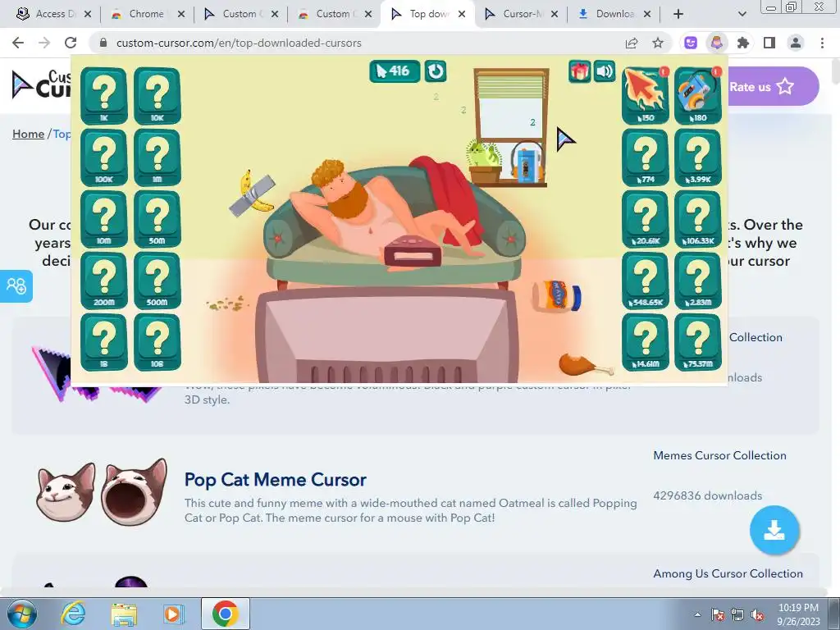Expand the tab search dropdown

point(742,14)
